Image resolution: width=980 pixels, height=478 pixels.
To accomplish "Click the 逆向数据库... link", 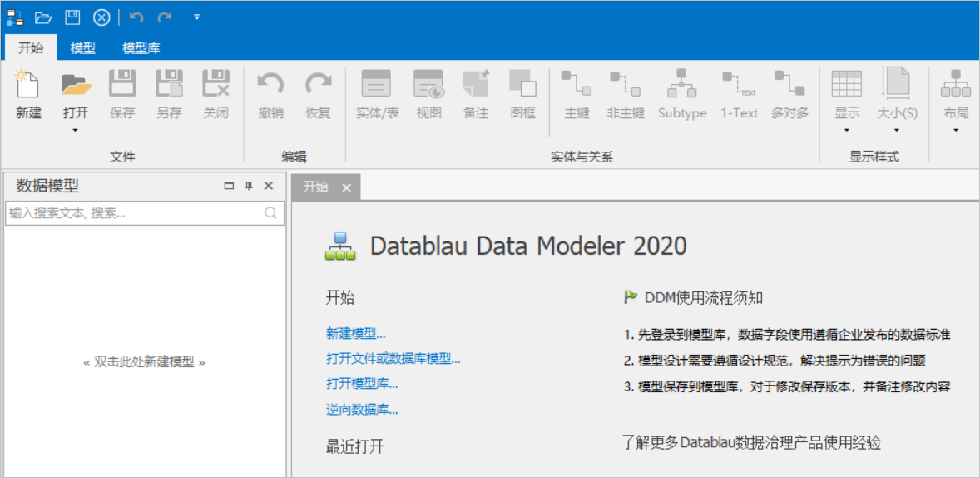I will [362, 411].
